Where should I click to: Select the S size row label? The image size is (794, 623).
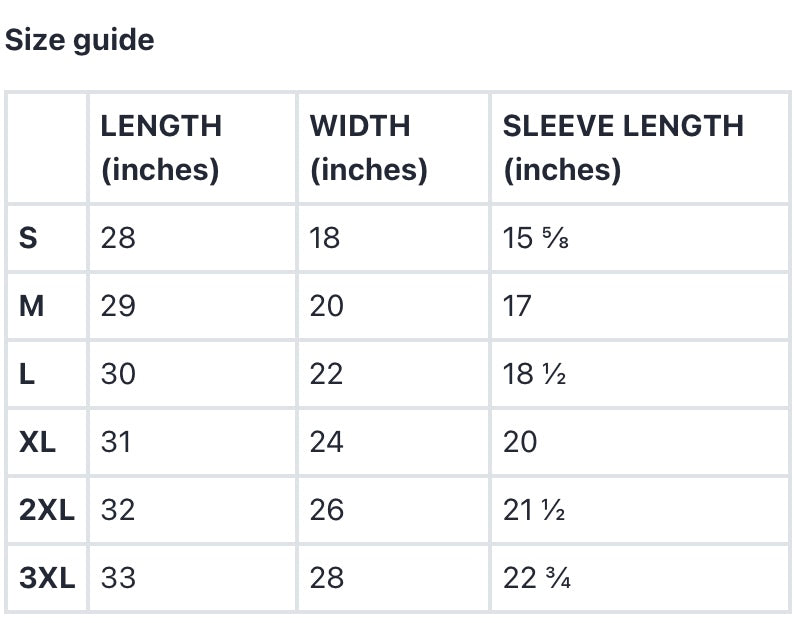(x=29, y=238)
